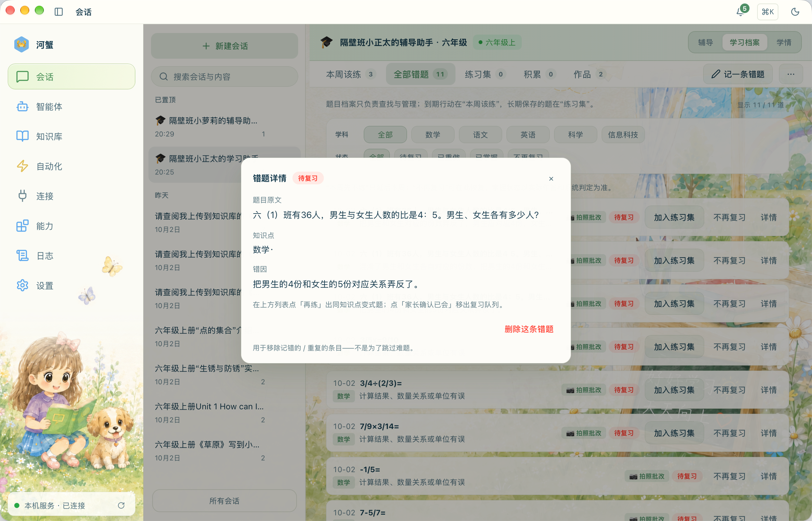Click 待复习 badge in dialog header
This screenshot has height=521, width=812.
[x=308, y=178]
